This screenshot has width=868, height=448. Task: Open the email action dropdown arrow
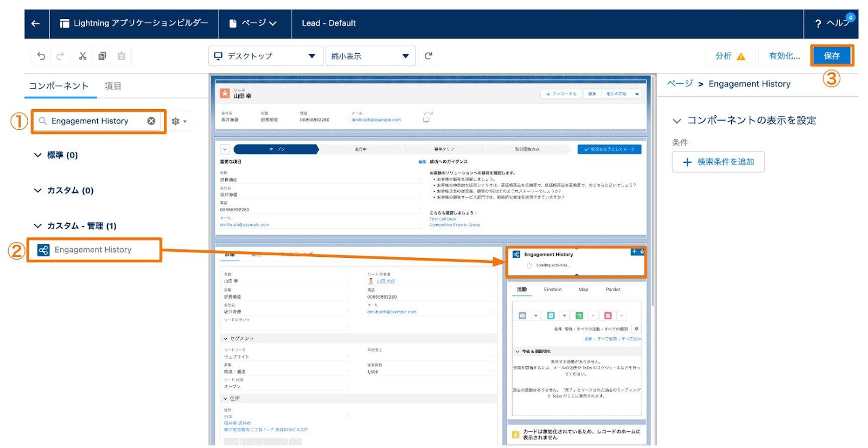point(536,316)
